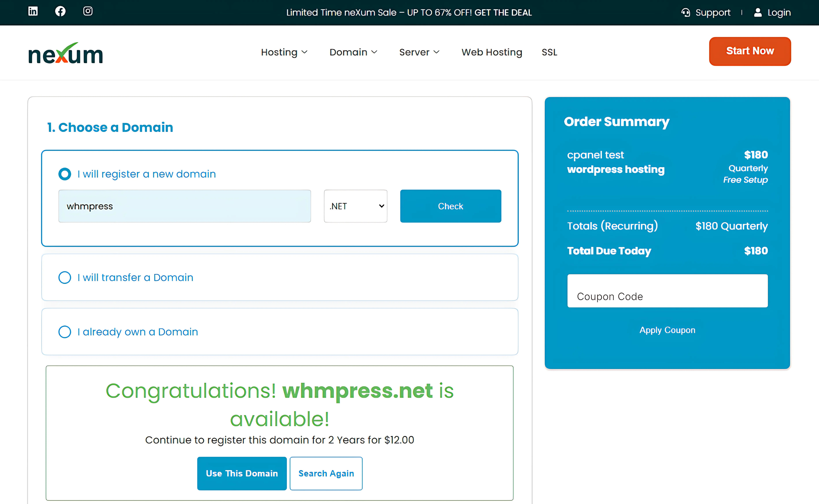Image resolution: width=819 pixels, height=504 pixels.
Task: Click the 'Order Summary' heading
Action: coord(617,122)
